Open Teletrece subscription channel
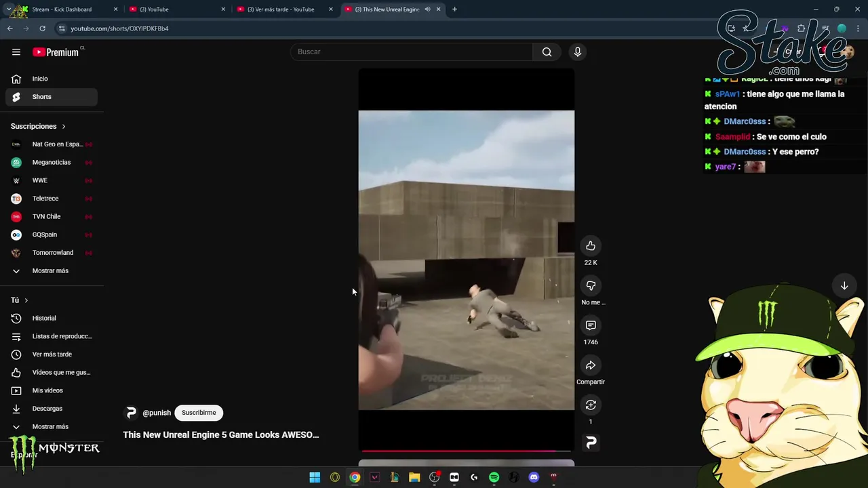 [x=52, y=199]
